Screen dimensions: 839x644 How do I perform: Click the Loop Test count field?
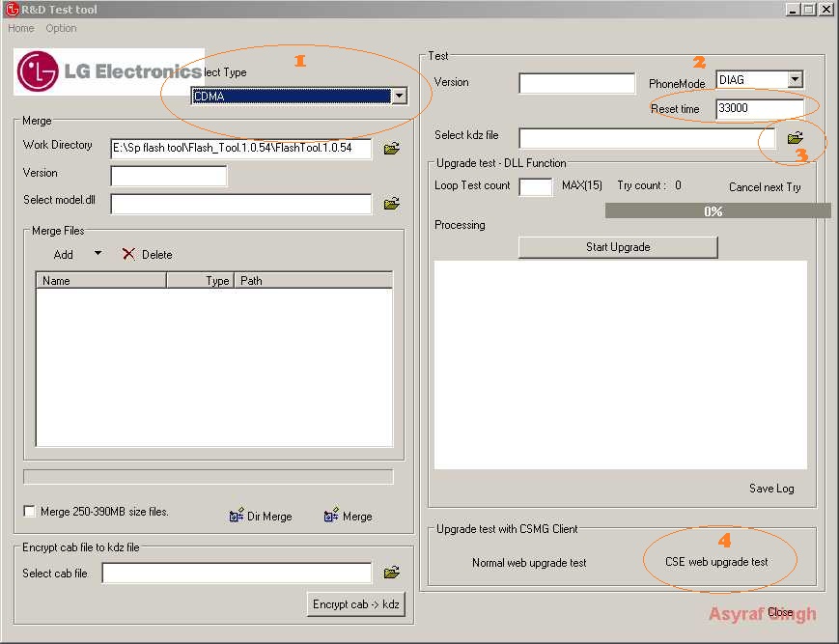click(x=536, y=186)
